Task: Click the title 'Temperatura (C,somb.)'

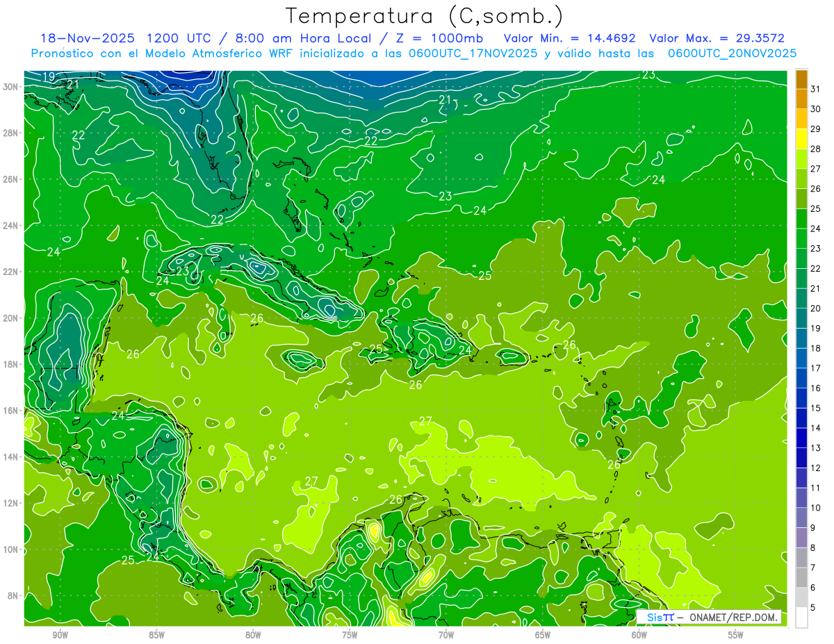Action: (425, 16)
